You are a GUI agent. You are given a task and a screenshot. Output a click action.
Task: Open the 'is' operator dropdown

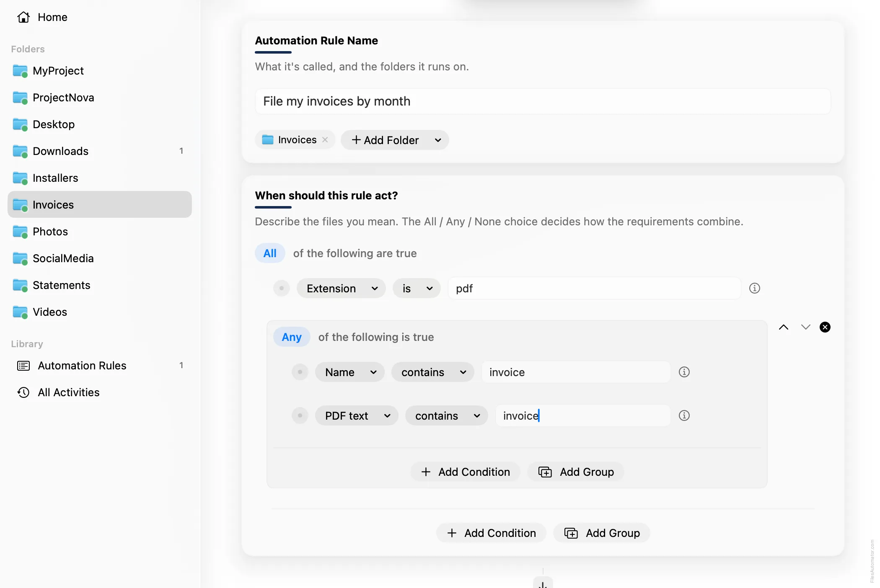(417, 289)
